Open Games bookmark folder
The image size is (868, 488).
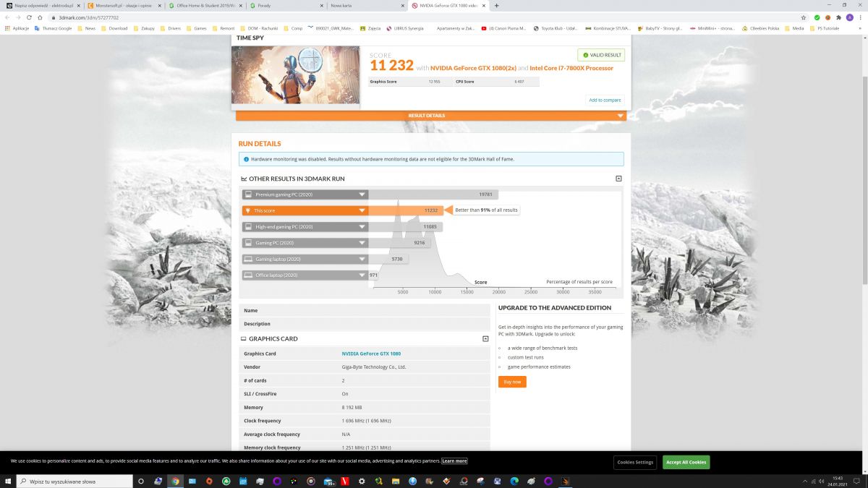click(x=196, y=28)
